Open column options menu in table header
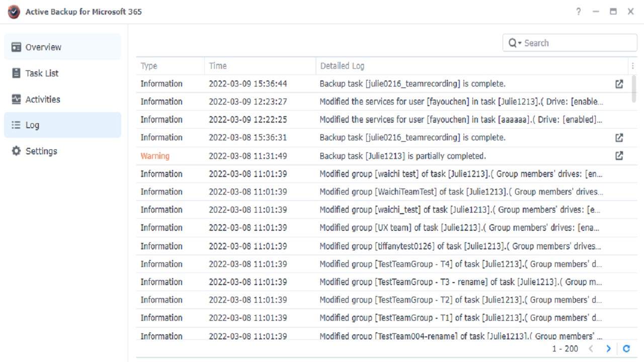The image size is (644, 362). click(632, 66)
